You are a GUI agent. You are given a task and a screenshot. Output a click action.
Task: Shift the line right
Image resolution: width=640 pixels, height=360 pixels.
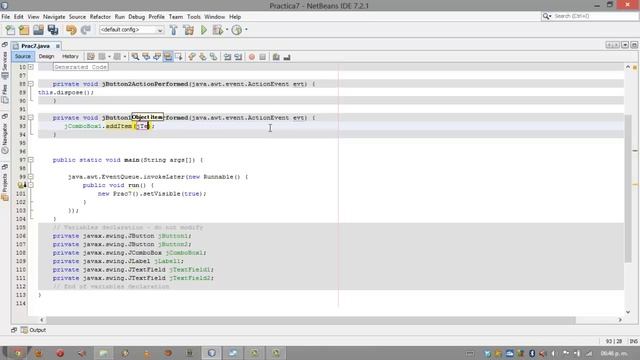point(238,57)
